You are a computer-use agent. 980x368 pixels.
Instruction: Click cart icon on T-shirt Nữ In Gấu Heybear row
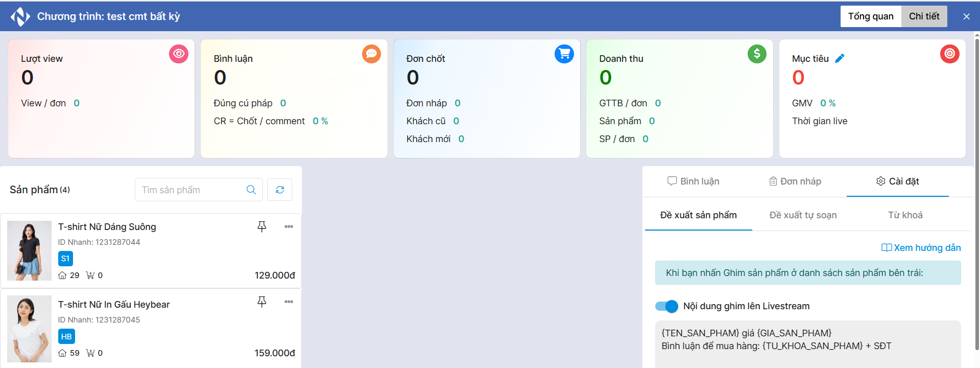(90, 353)
